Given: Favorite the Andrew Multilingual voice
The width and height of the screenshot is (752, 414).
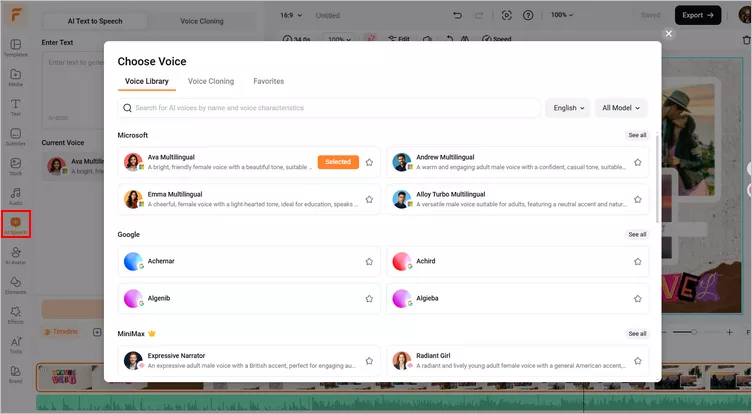Looking at the screenshot, I should click(637, 162).
